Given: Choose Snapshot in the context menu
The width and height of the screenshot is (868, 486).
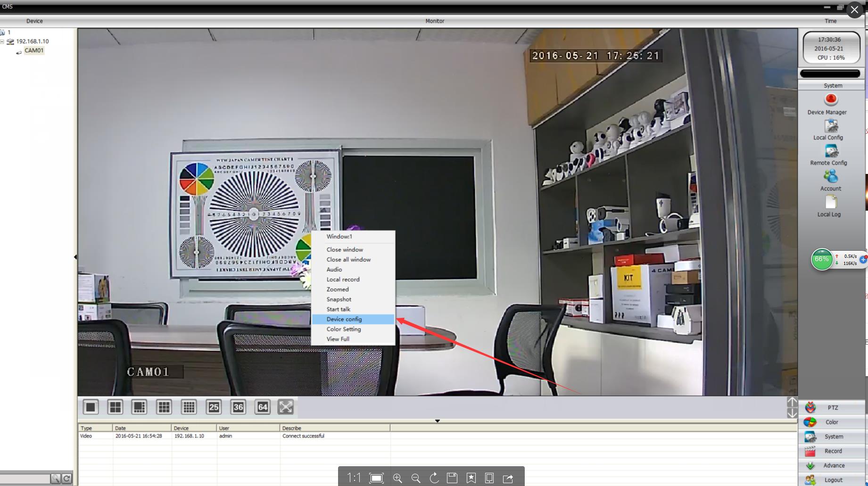Looking at the screenshot, I should click(339, 299).
